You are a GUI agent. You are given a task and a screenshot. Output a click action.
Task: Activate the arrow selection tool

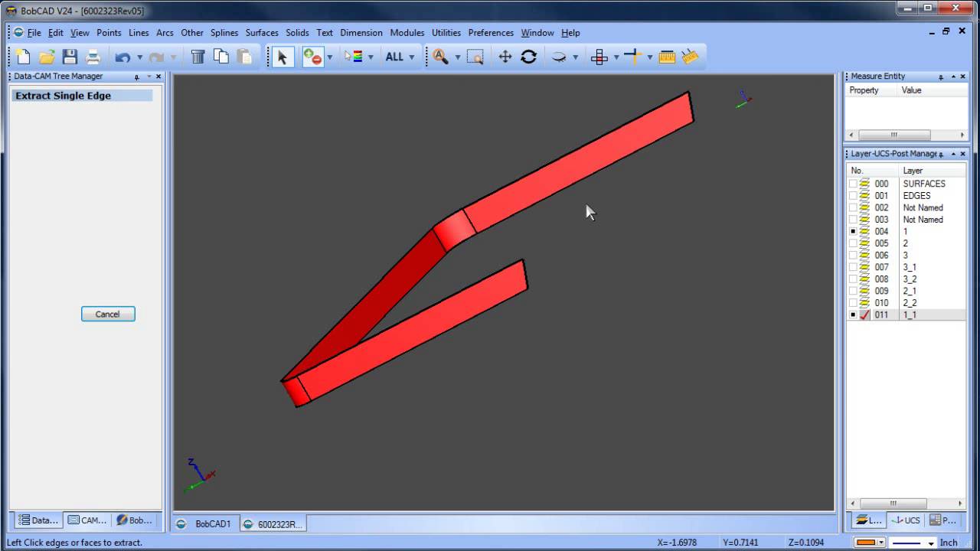point(283,57)
